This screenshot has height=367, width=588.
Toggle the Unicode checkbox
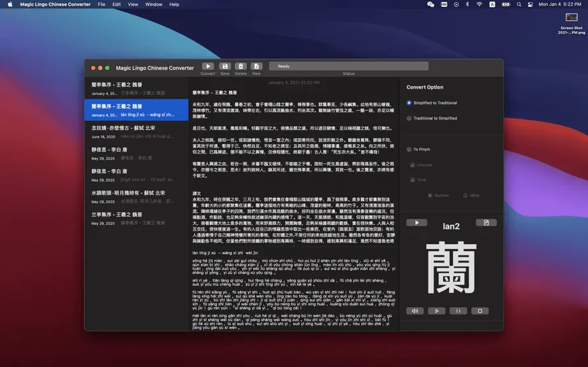tap(413, 165)
